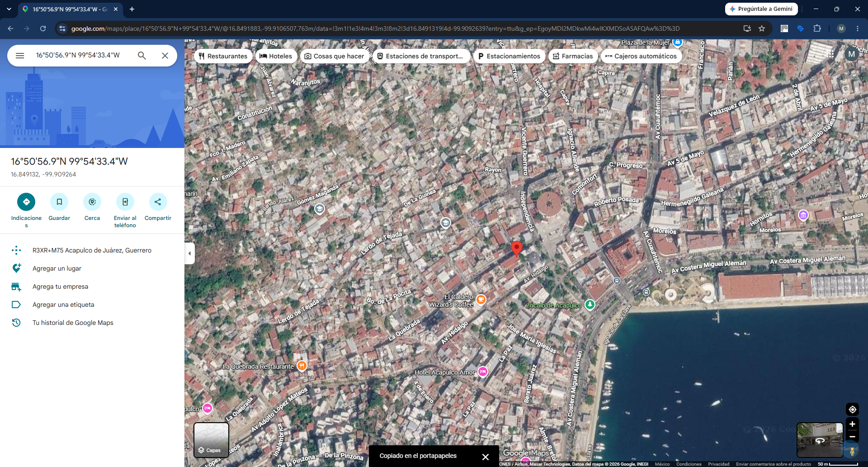Screen dimensions: 868x467
Task: Click La Quebrada Restaurante marker
Action: point(302,366)
